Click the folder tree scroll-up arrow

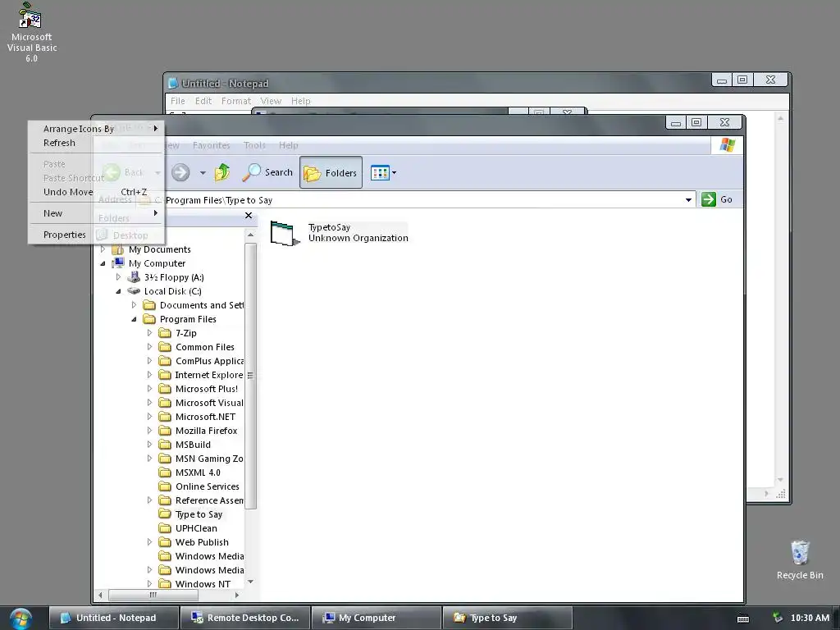click(250, 235)
